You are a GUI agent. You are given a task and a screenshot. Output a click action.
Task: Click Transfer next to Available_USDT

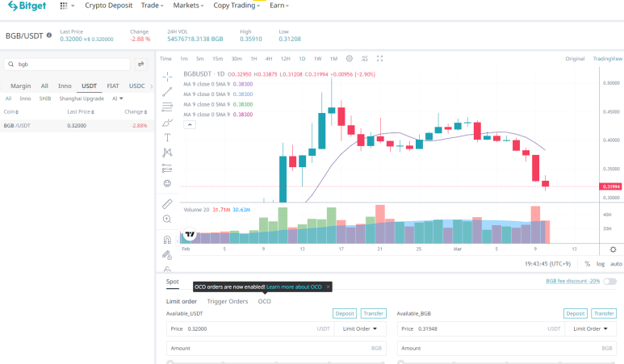click(373, 313)
